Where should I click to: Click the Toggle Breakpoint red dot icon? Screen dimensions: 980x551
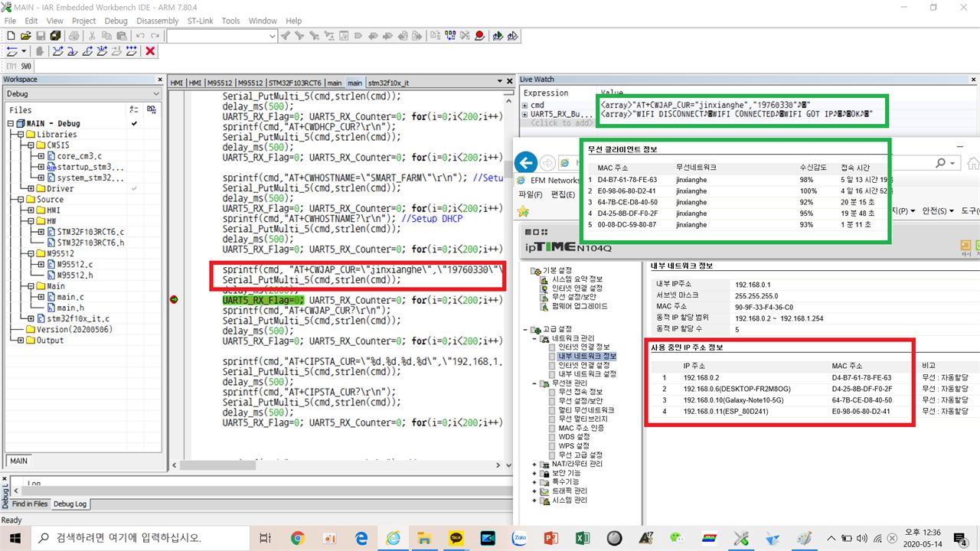[x=479, y=36]
